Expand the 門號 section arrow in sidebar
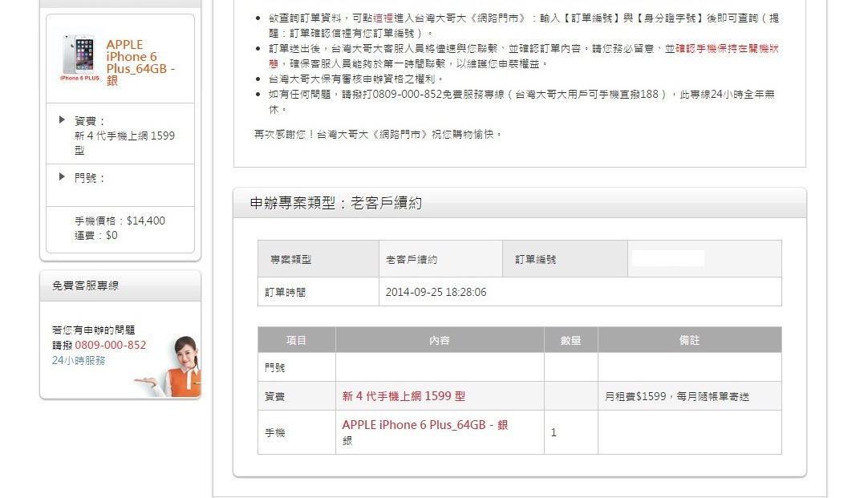The width and height of the screenshot is (868, 498). [62, 177]
